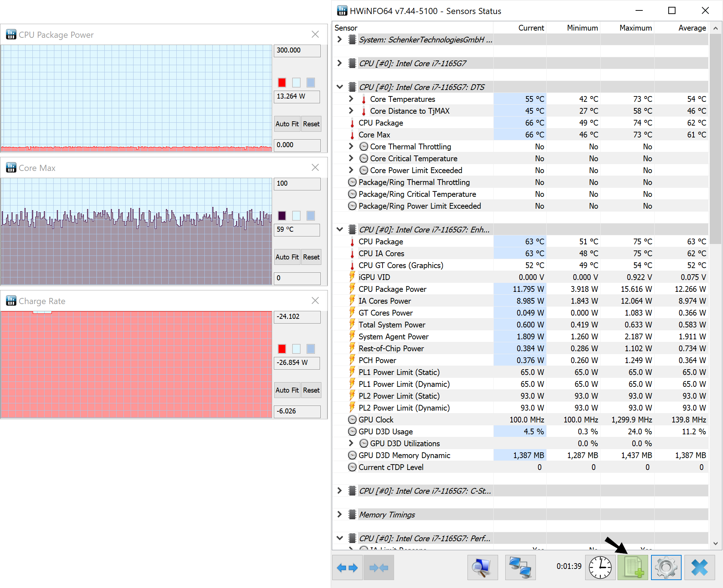Pick the dark purple color swatch in Core Max graph
723x588 pixels.
point(282,216)
